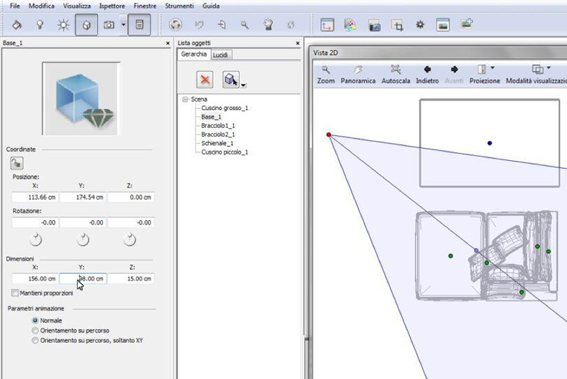567x379 pixels.
Task: Click the crop tool icon
Action: click(x=397, y=25)
